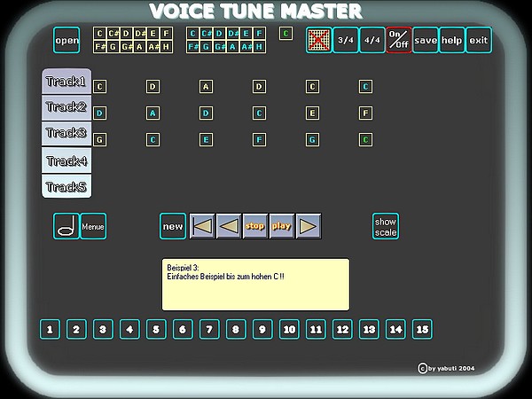Viewport: 532px width, 399px height.
Task: Select the 4/4 time signature
Action: 372,40
